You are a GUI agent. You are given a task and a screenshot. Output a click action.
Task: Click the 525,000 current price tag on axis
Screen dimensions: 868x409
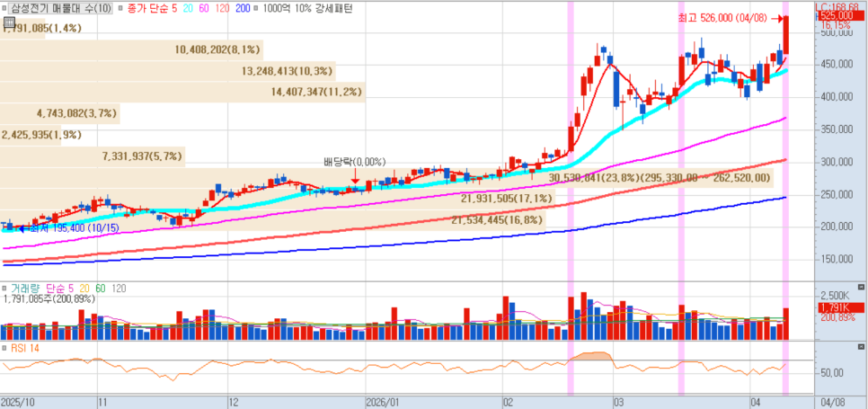(x=840, y=15)
